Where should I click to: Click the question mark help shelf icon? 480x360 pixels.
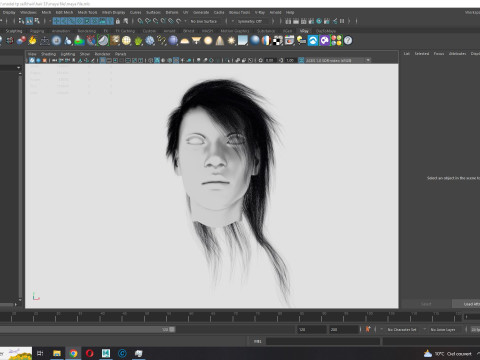348,41
